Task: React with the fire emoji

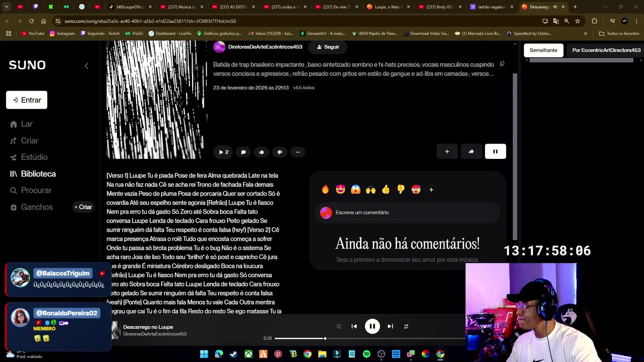Action: click(326, 190)
